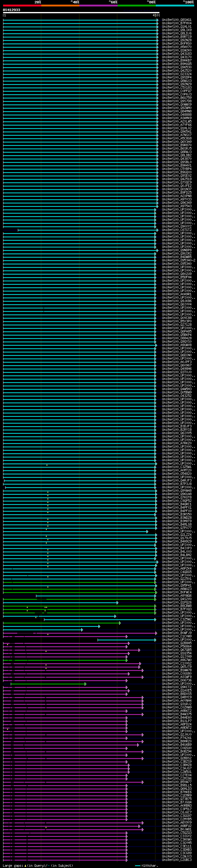Click the UniRef100_O48888 entry
Viewport: 197px width, 868px height.
[x=177, y=115]
